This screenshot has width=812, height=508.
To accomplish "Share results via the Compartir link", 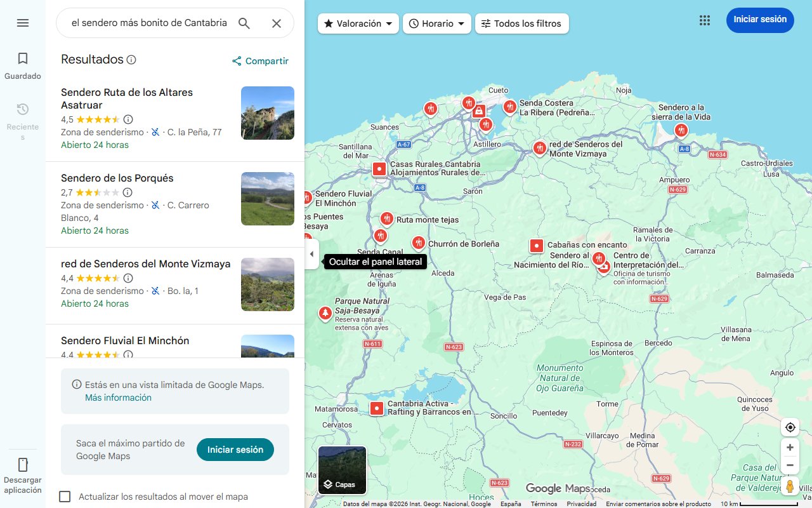I will 259,61.
